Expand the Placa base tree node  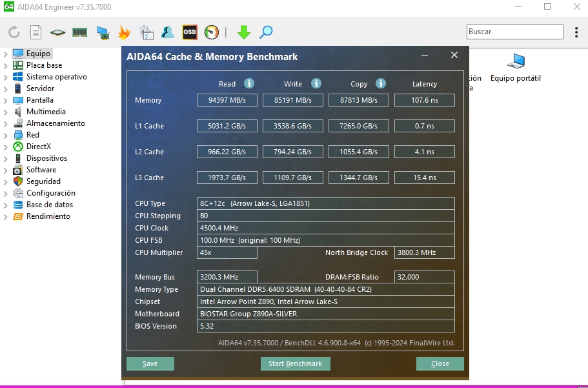point(5,65)
